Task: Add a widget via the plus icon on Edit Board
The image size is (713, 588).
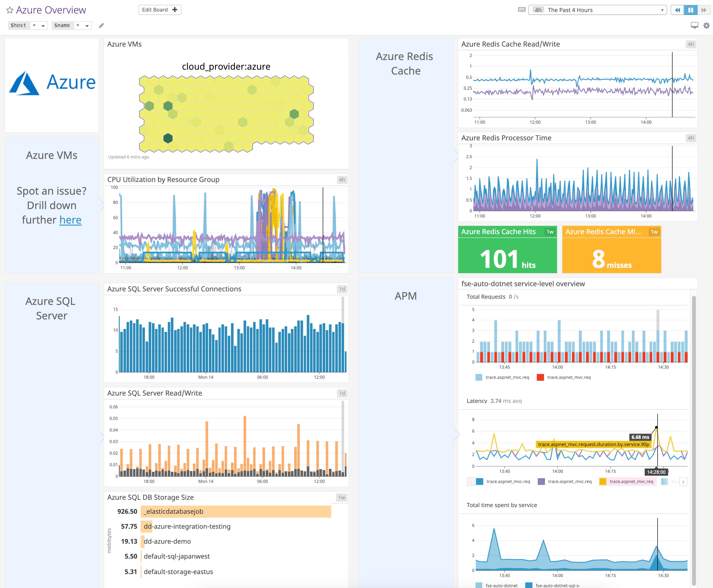Action: [x=175, y=9]
